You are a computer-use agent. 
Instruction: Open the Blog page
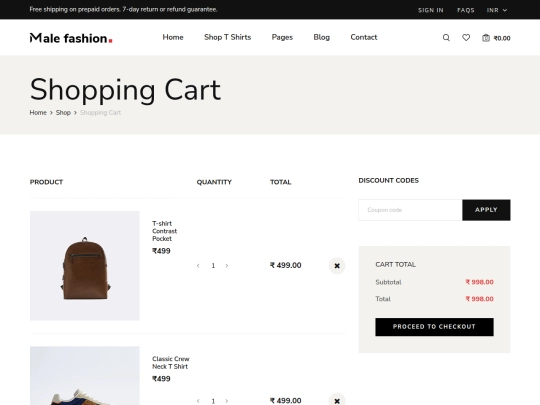point(321,37)
